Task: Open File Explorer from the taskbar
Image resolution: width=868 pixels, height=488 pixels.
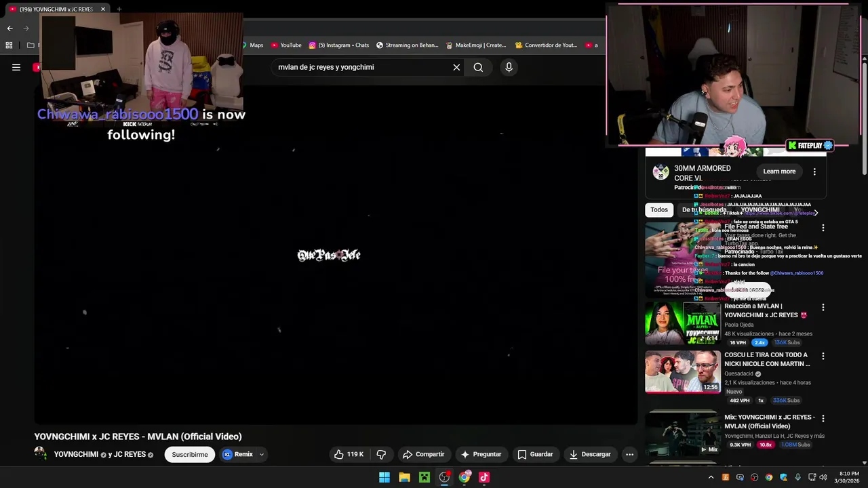Action: coord(404,477)
